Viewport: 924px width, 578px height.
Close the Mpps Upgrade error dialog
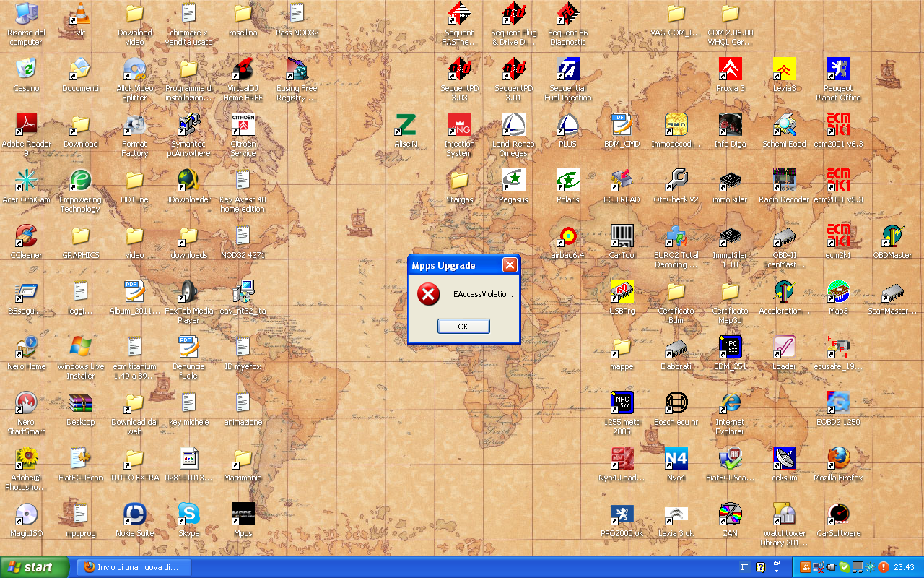coord(510,265)
